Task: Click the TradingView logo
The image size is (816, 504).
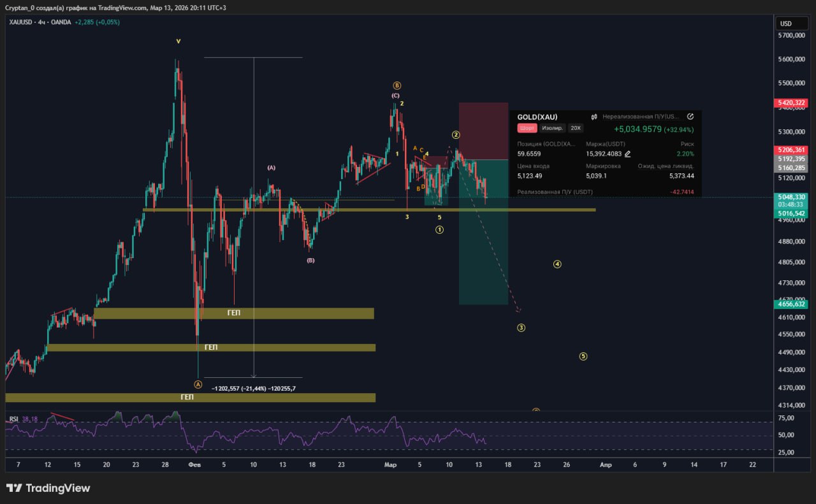Action: [x=48, y=488]
